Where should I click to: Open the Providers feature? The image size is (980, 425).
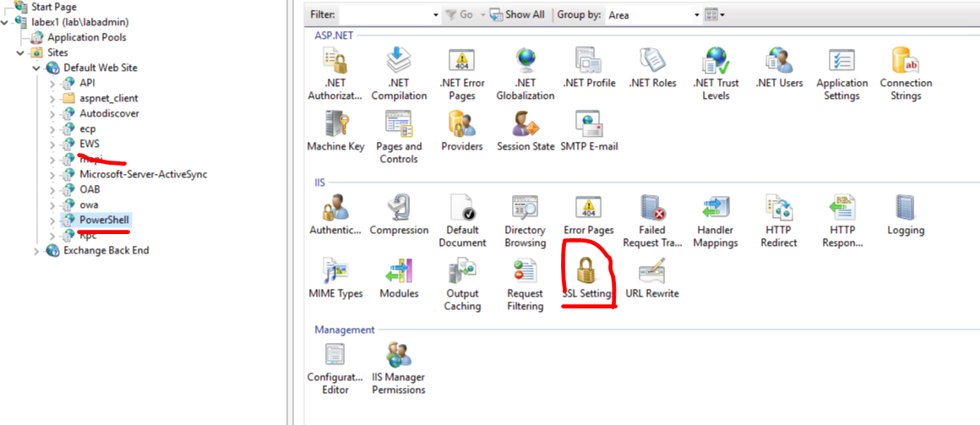point(462,132)
